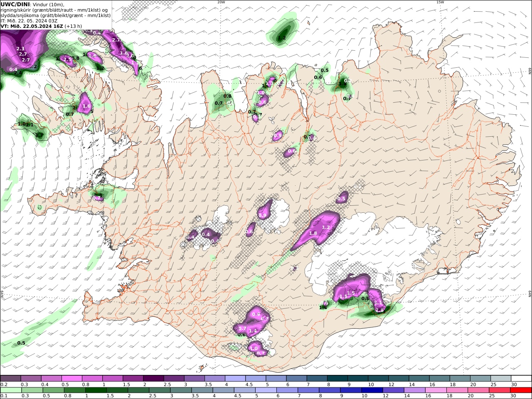Select the lower legend darkest green swatch at 1
The image size is (532, 399).
pos(96,390)
